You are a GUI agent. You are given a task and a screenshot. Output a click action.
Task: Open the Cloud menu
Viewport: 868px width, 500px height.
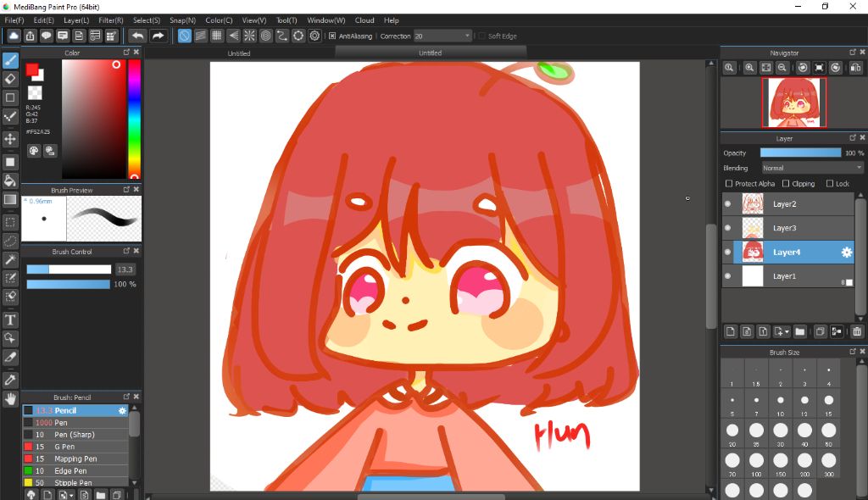click(364, 20)
